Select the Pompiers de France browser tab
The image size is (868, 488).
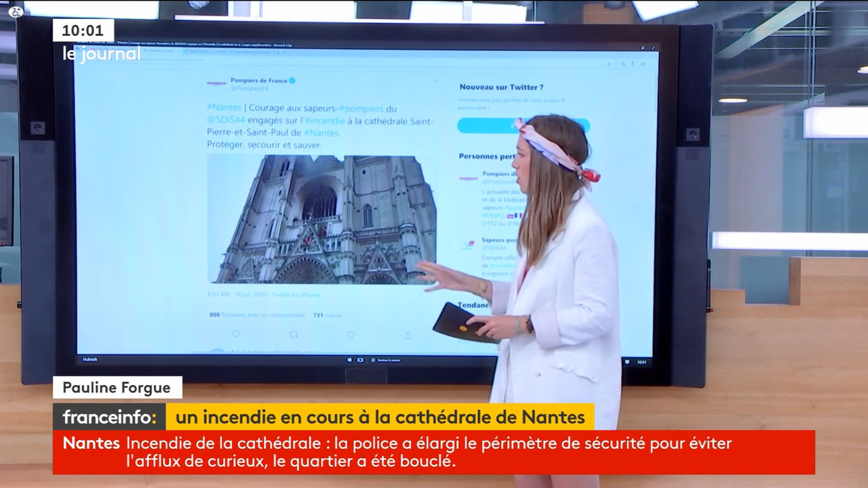pos(161,51)
